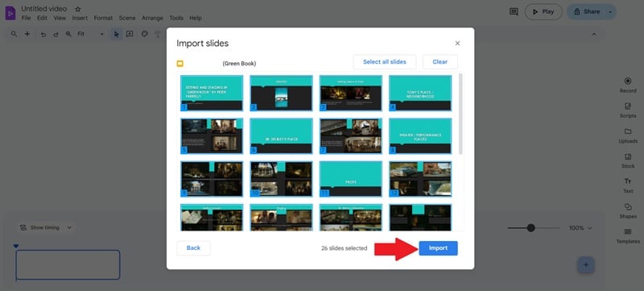Image resolution: width=644 pixels, height=291 pixels.
Task: Toggle slide 9 thumbnail selection
Action: coord(212,179)
